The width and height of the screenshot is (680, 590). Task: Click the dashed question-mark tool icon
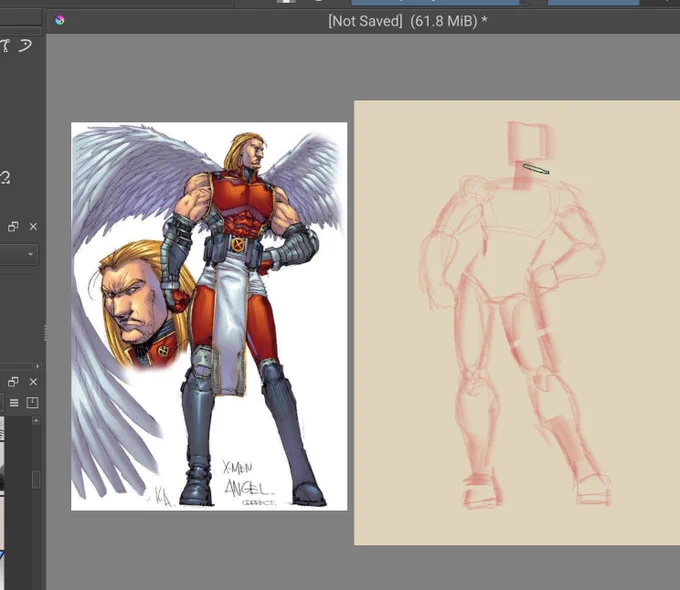point(5,177)
